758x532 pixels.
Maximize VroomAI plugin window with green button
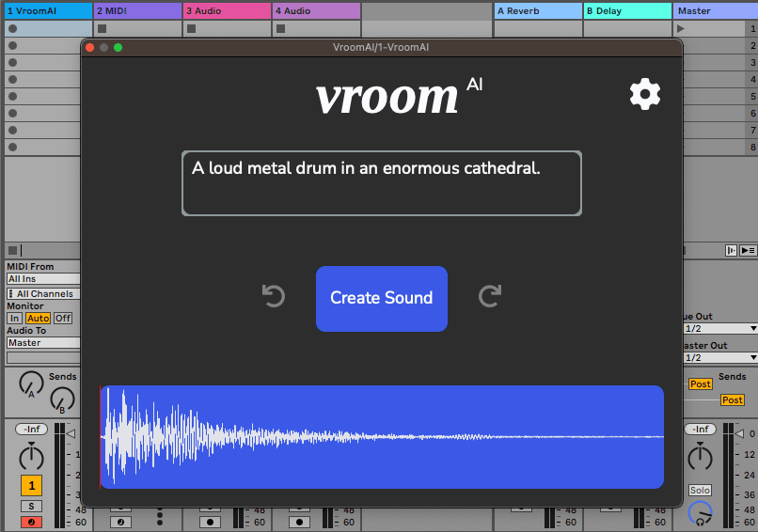pos(118,47)
